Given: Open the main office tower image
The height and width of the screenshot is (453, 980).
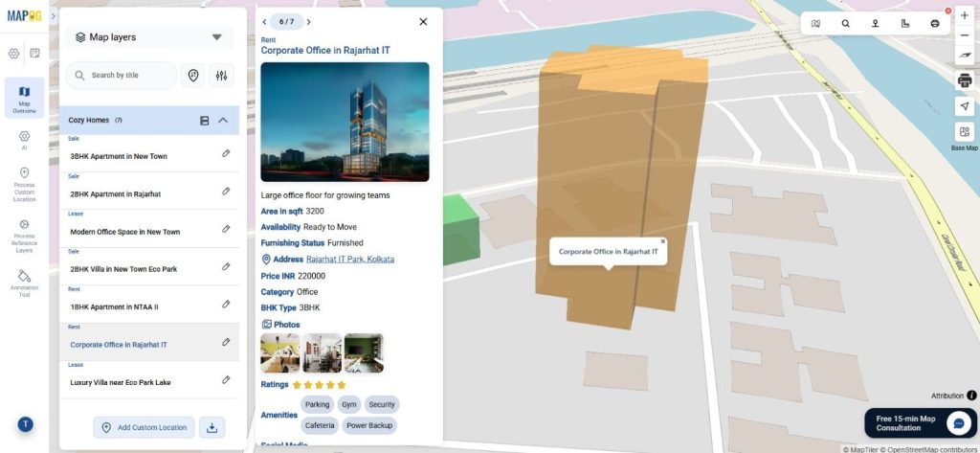Looking at the screenshot, I should point(345,122).
